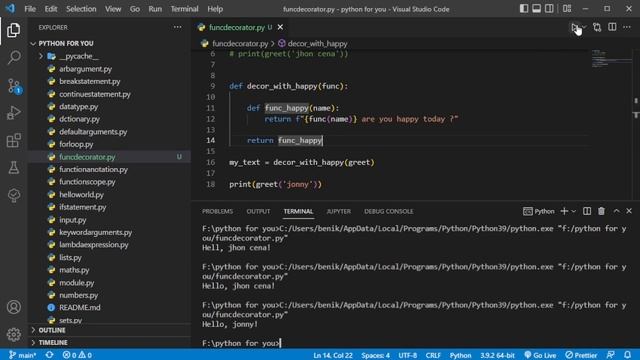
Task: Open the Search view in activity bar
Action: 13,58
